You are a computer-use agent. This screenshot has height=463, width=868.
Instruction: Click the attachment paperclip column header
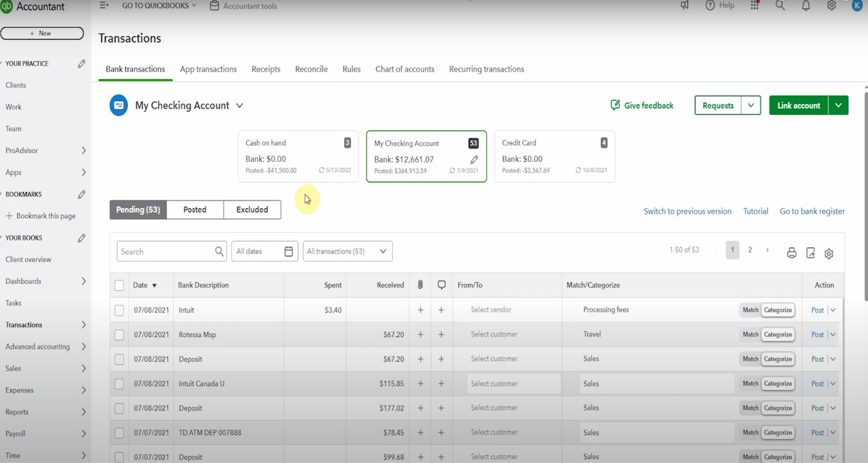pyautogui.click(x=420, y=285)
